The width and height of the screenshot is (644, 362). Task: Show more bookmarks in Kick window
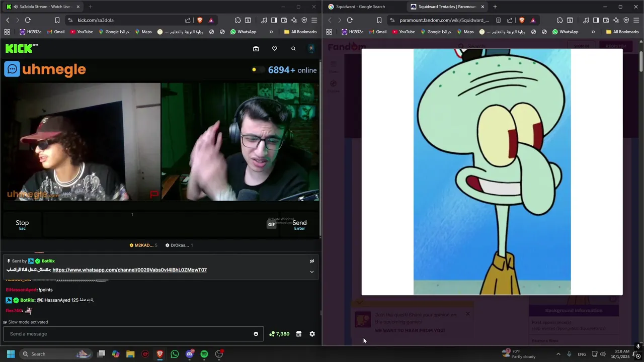click(271, 32)
